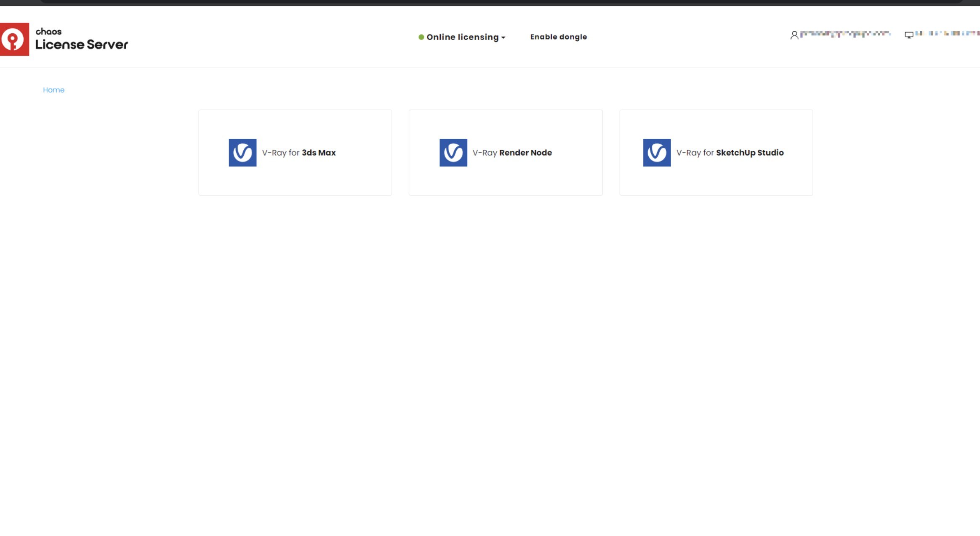This screenshot has height=536, width=980.
Task: Click the Enable dongle button
Action: point(558,37)
